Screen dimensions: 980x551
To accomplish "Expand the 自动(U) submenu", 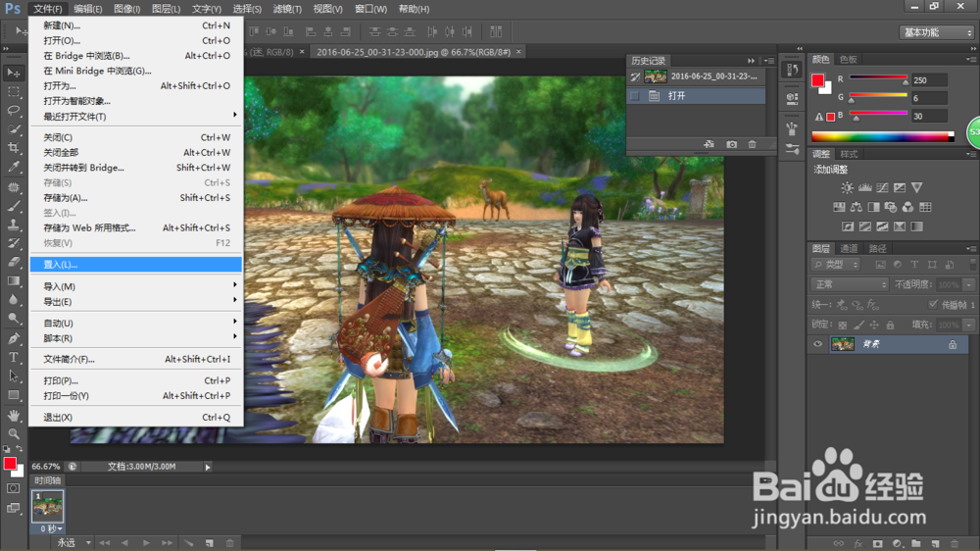I will pos(135,324).
